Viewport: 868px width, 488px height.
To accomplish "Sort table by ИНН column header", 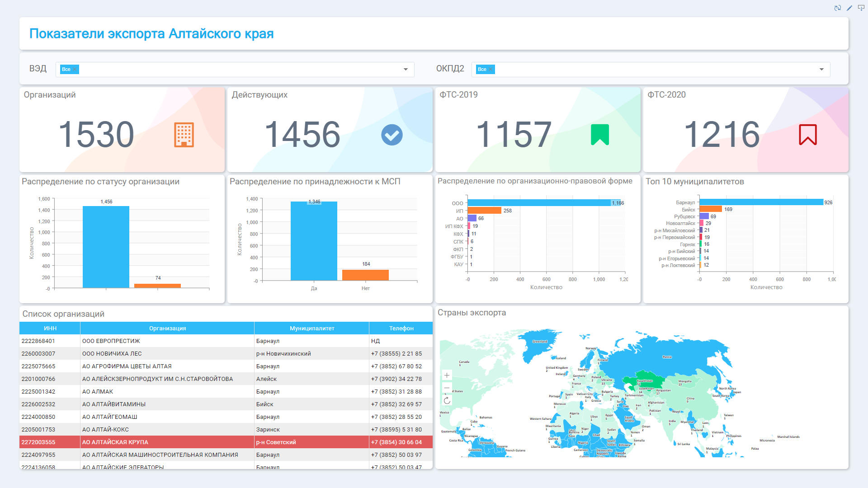I will 50,328.
